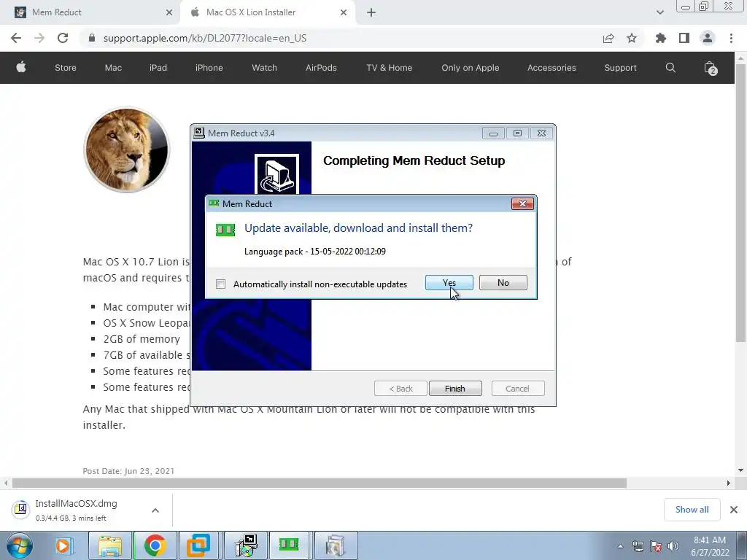Screen dimensions: 747x560
Task: Share this page icon in address bar
Action: [608, 38]
